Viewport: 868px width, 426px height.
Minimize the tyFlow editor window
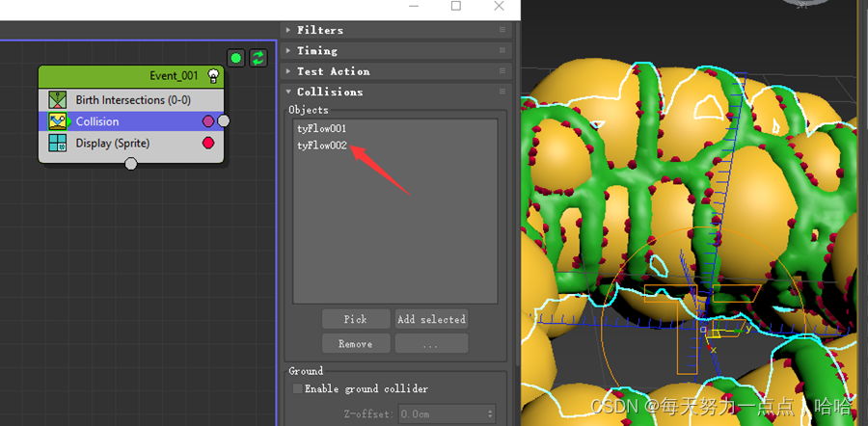[414, 6]
